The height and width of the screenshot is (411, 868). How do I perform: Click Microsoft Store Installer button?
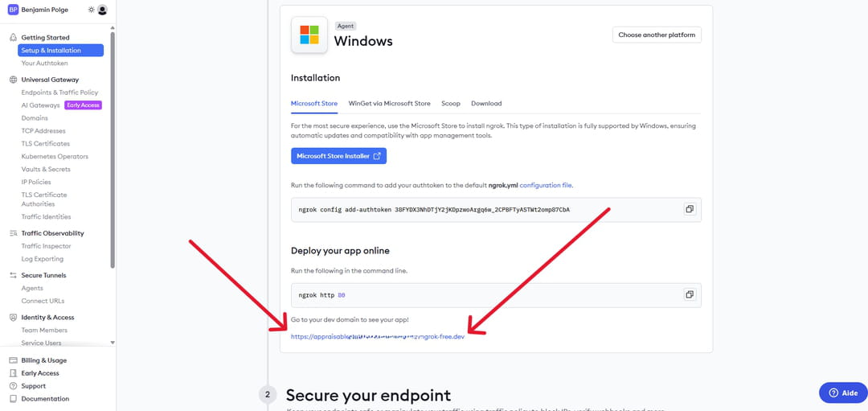coord(338,156)
